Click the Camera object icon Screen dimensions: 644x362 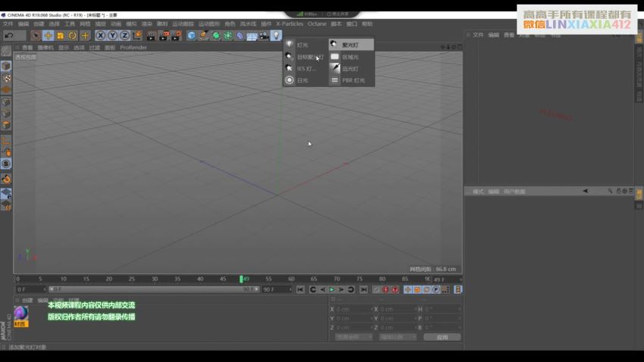[264, 36]
